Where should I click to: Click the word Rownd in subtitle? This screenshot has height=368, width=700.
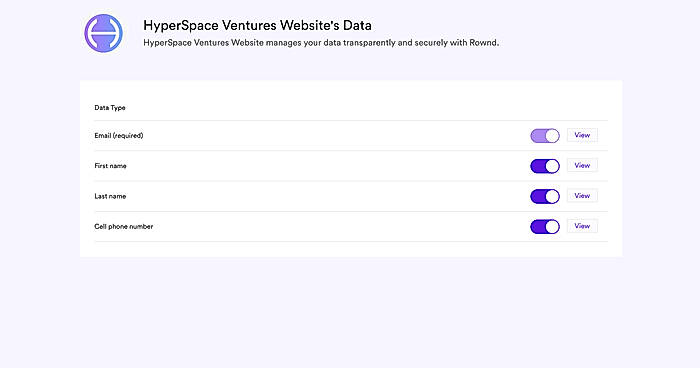pos(483,43)
